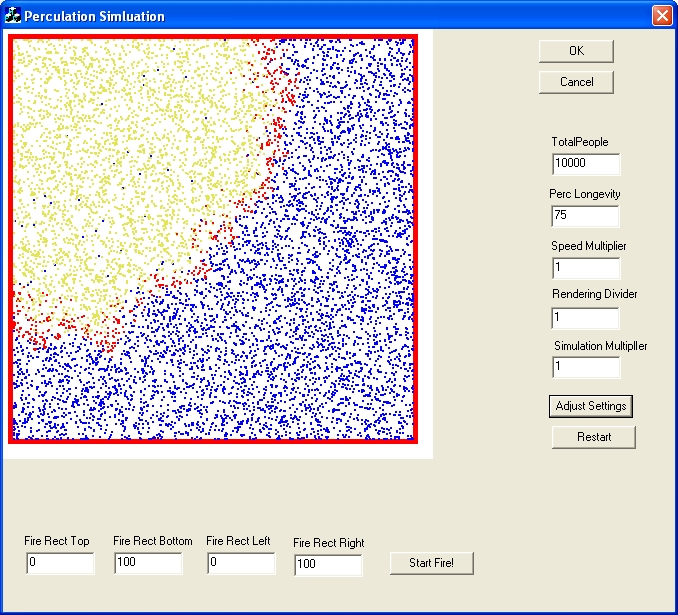
Task: Select the Fire Rect Bottom input
Action: click(147, 563)
